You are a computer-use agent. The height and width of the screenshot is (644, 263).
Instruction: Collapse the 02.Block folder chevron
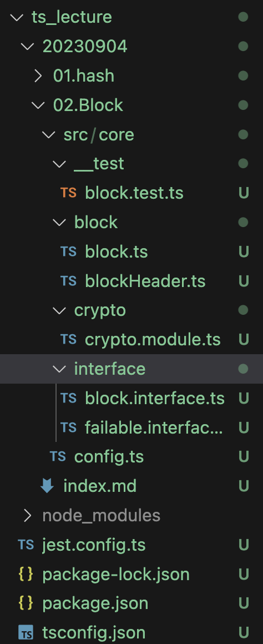tap(38, 105)
